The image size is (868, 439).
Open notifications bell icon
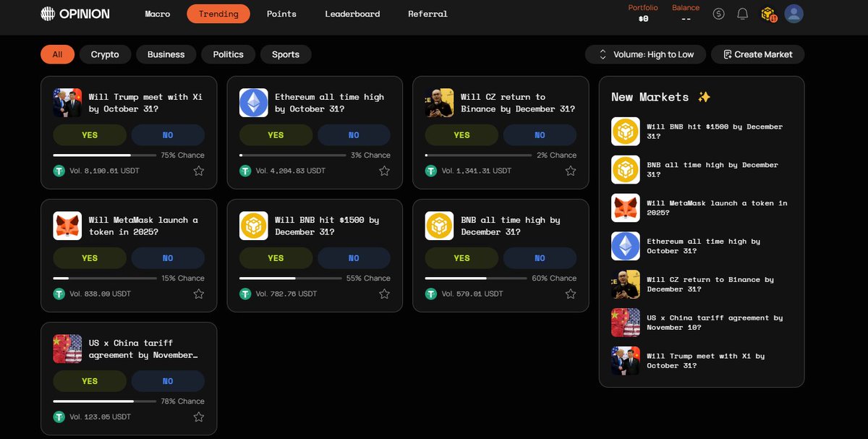[743, 14]
